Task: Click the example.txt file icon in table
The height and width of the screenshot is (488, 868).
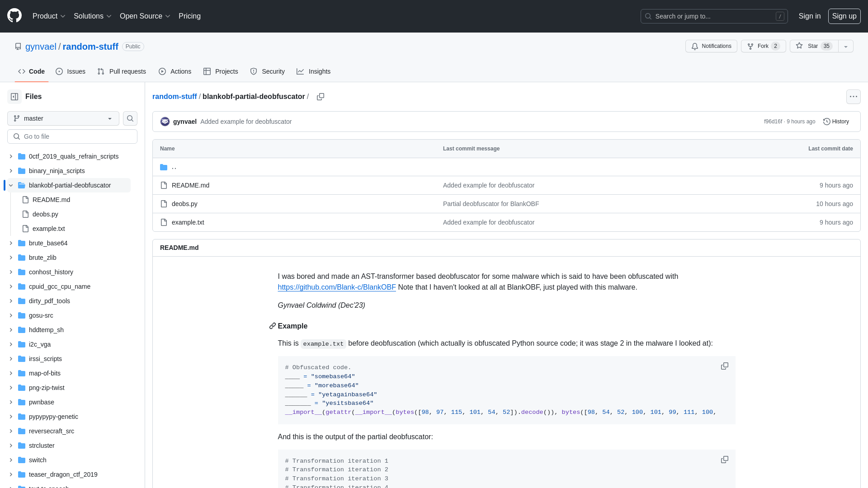Action: pos(164,222)
